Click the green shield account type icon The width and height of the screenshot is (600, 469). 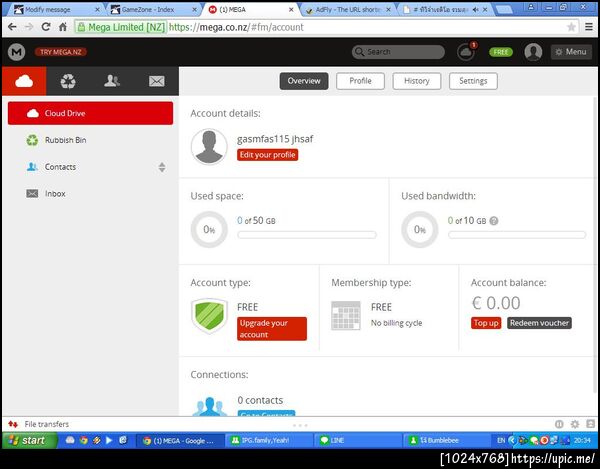209,316
